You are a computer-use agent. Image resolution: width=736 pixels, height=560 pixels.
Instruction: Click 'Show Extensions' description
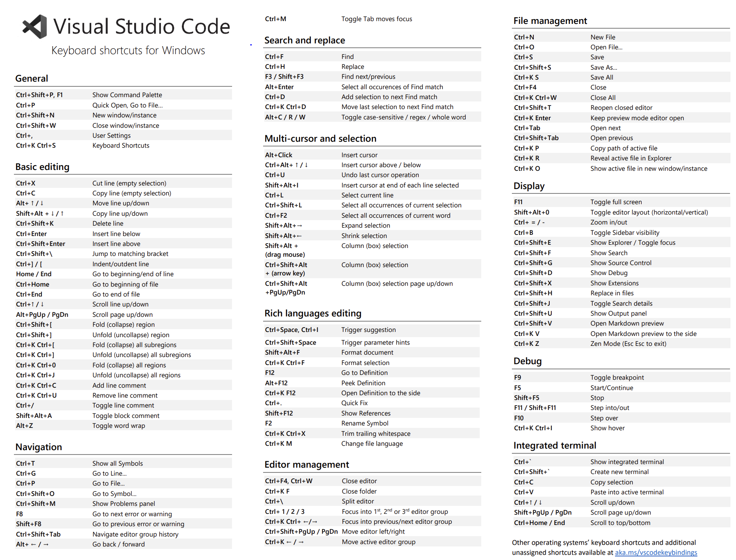pyautogui.click(x=615, y=283)
